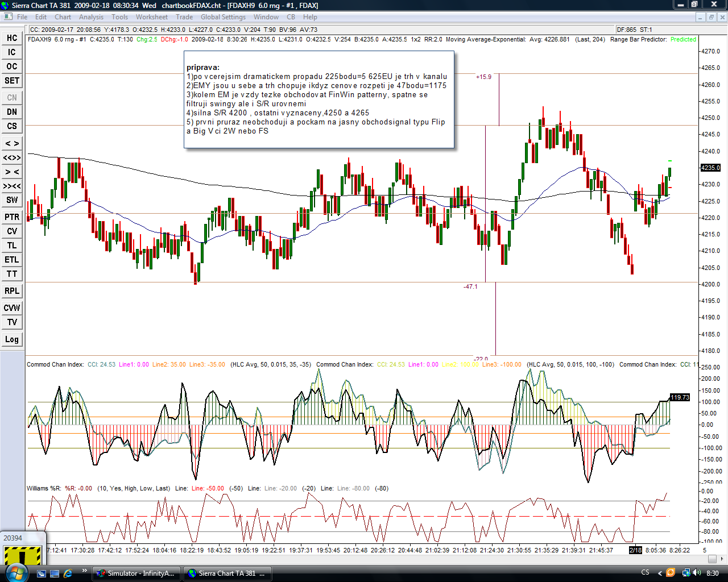Screen dimensions: 728x582
Task: Click the '< >' bar spacing button
Action: tap(12, 143)
